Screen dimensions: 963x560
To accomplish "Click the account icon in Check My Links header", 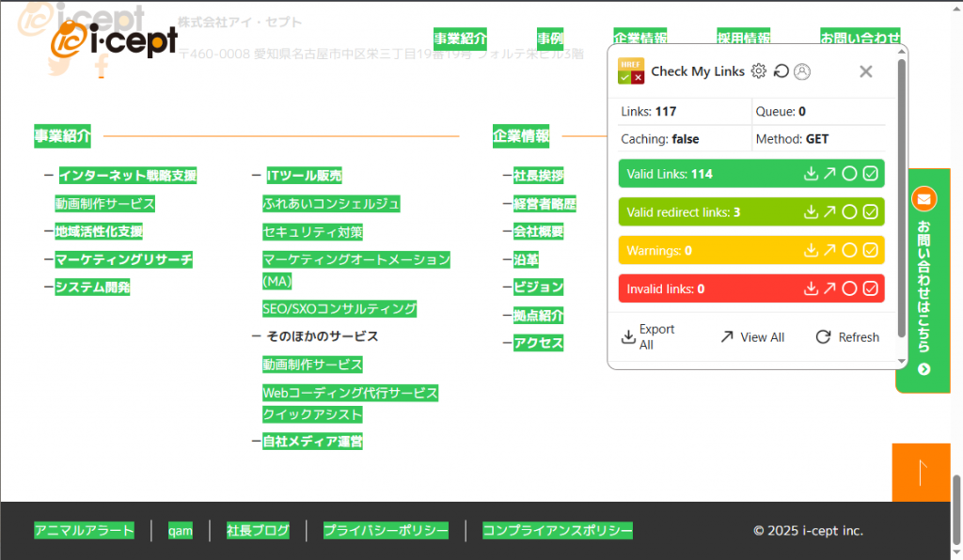I will click(x=801, y=70).
